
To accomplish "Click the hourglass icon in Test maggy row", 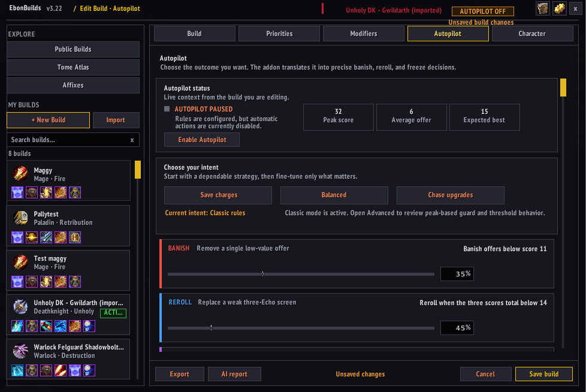I will (75, 282).
